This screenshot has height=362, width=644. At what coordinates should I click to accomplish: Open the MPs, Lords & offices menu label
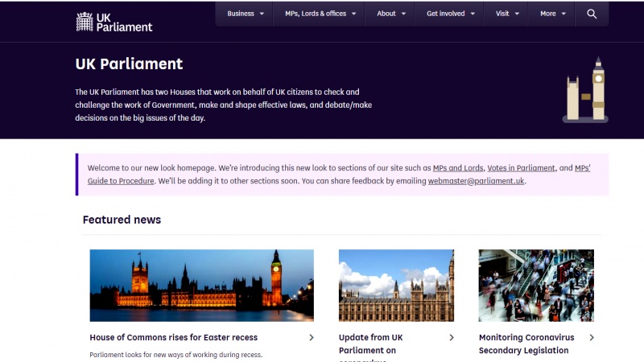point(316,14)
